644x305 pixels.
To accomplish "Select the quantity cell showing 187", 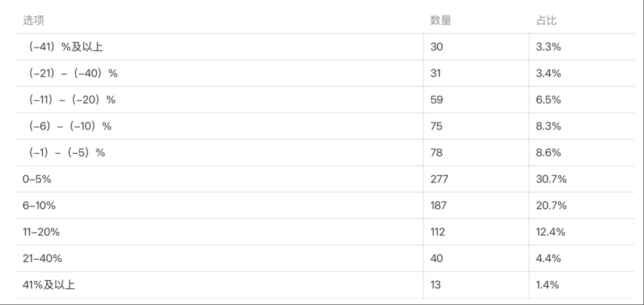I will click(x=439, y=206).
